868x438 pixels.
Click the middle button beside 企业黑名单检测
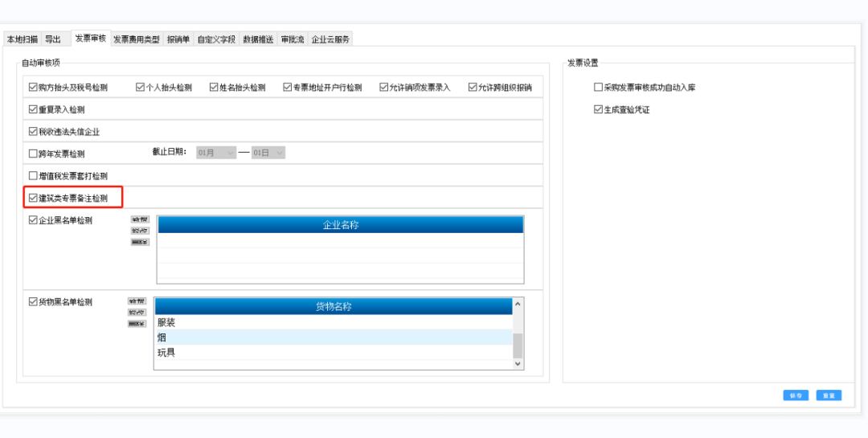140,231
